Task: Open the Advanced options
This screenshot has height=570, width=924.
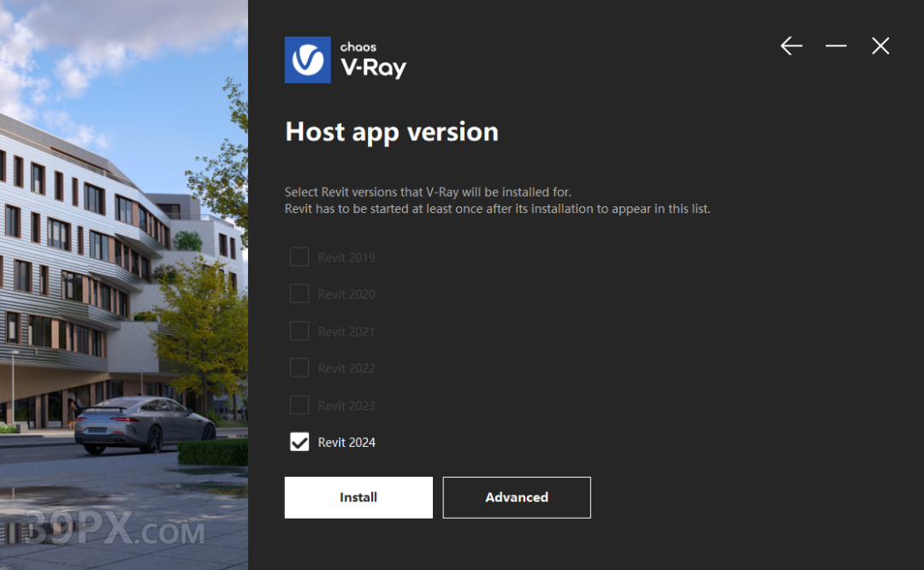Action: pyautogui.click(x=517, y=497)
